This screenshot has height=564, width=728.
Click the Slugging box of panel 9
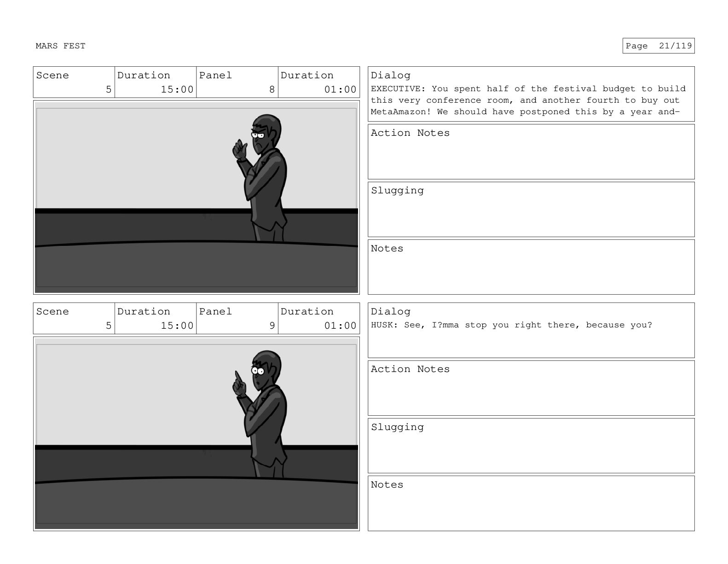coord(531,446)
